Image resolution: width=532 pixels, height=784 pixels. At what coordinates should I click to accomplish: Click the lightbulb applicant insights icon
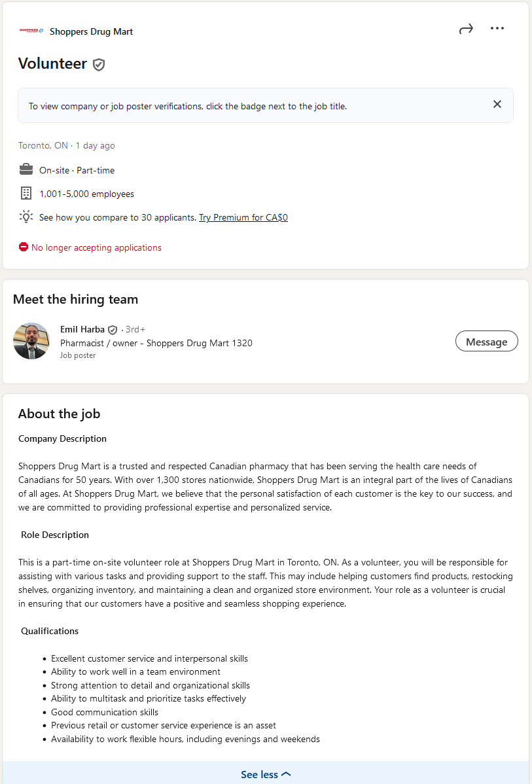click(x=26, y=217)
